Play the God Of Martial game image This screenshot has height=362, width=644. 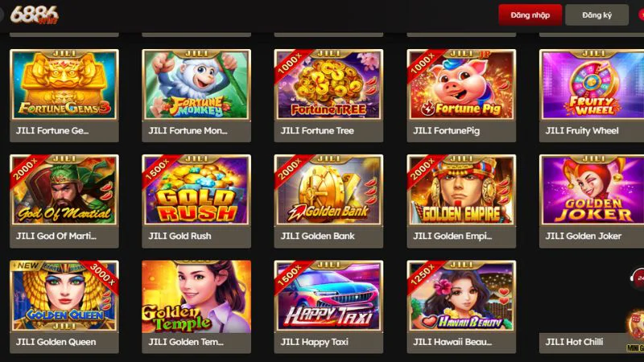pyautogui.click(x=64, y=190)
